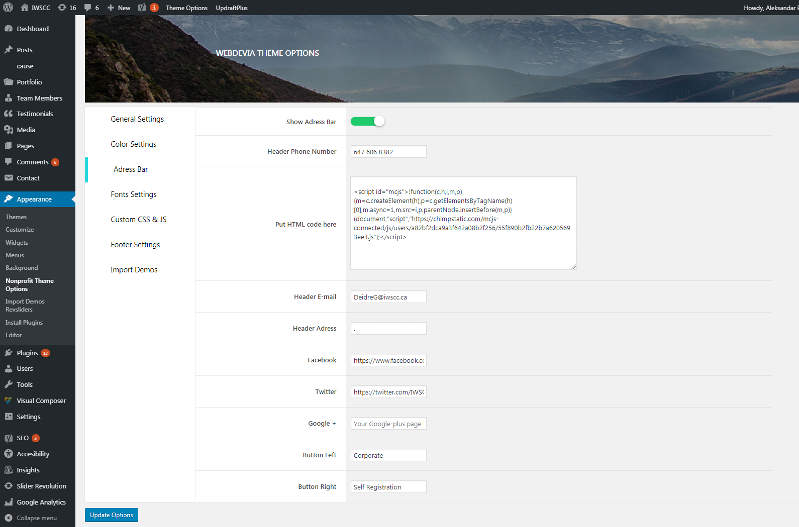Open the Howdy user account menu
Screen dimensions: 799x527
pos(770,8)
